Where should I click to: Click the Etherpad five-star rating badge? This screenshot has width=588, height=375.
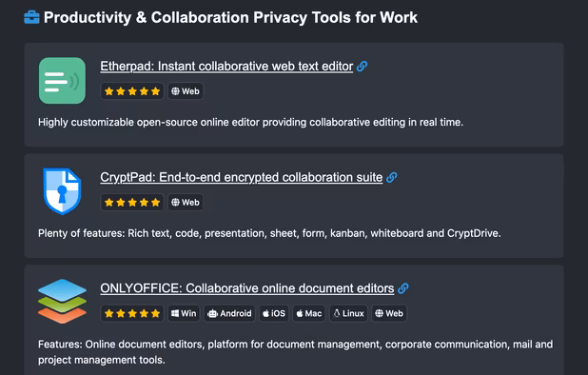tap(132, 91)
